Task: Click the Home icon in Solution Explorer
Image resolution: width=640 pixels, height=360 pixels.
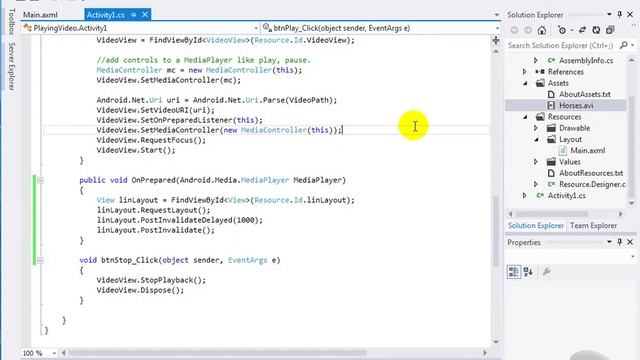Action: point(542,30)
